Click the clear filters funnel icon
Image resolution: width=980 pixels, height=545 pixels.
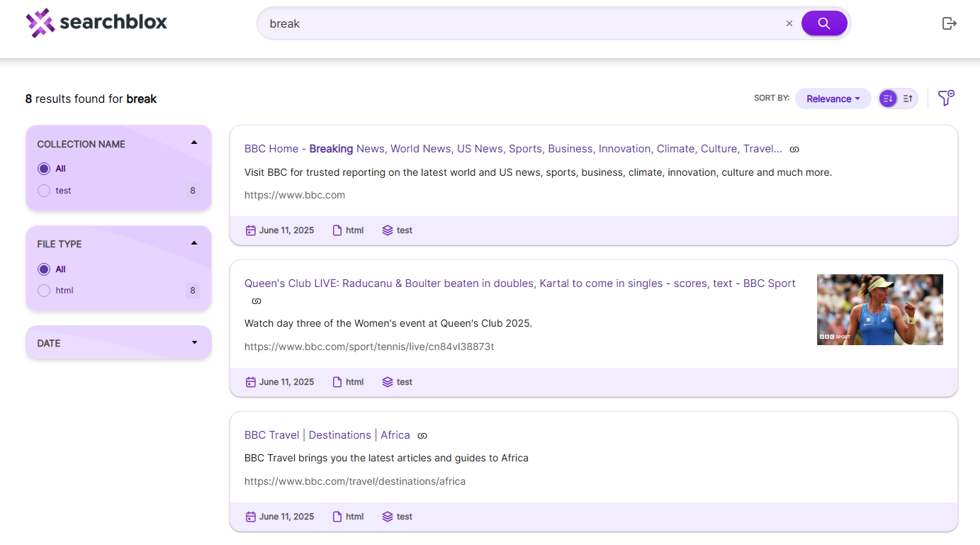(946, 98)
